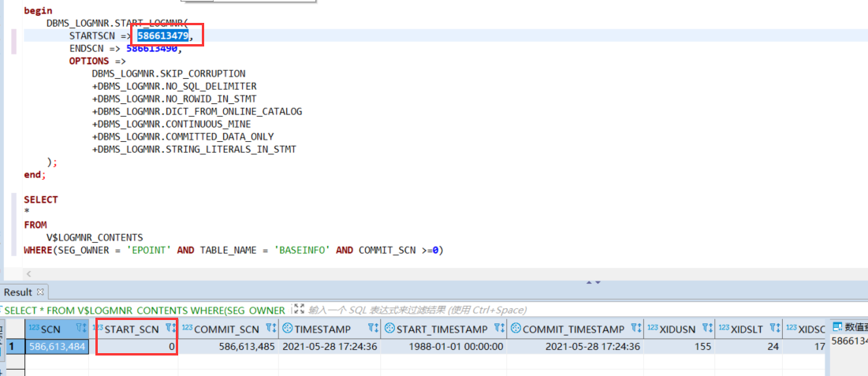Select the SCN cell 586,613,484
The width and height of the screenshot is (868, 376).
(57, 346)
